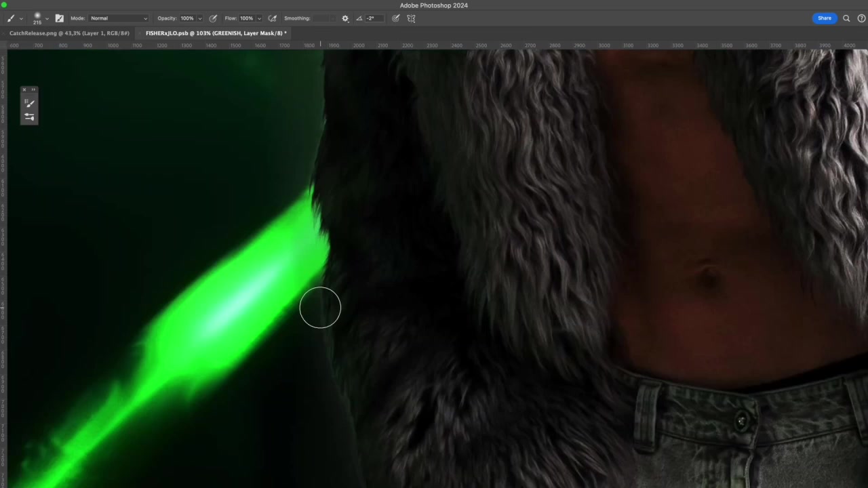Image resolution: width=868 pixels, height=488 pixels.
Task: Close the floating brush panel
Action: 24,89
